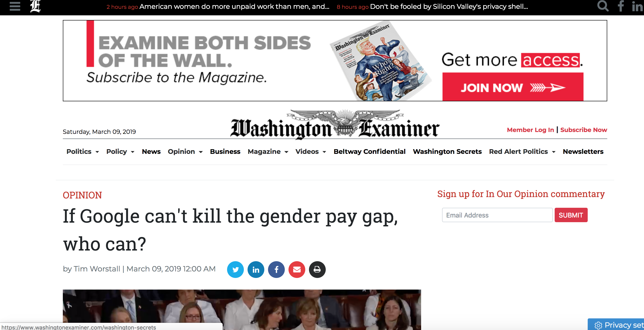
Task: Expand the Opinion dropdown menu
Action: click(185, 152)
